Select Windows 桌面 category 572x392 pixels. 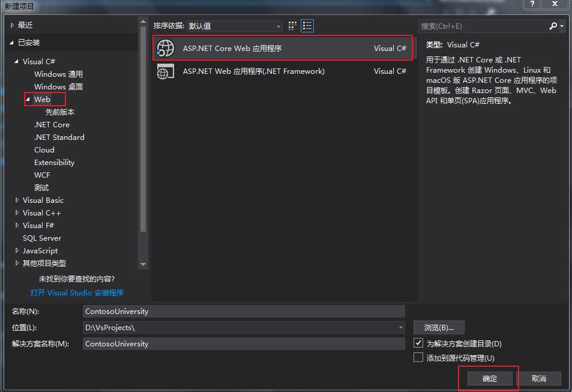pos(58,86)
